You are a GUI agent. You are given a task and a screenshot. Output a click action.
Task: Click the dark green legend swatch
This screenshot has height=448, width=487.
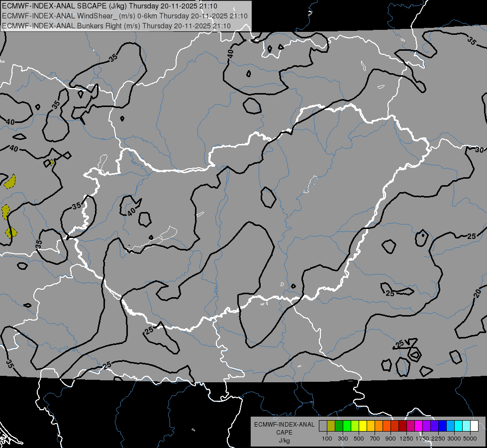click(339, 426)
